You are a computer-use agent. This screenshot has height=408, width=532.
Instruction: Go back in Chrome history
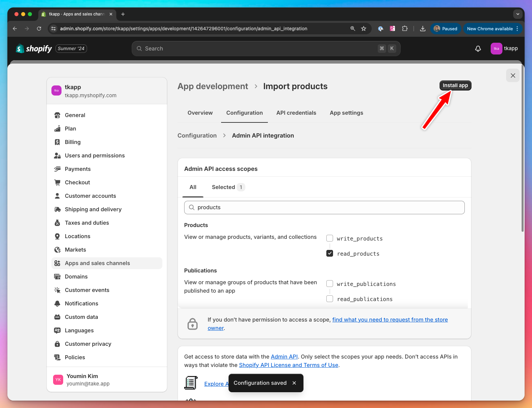tap(15, 29)
